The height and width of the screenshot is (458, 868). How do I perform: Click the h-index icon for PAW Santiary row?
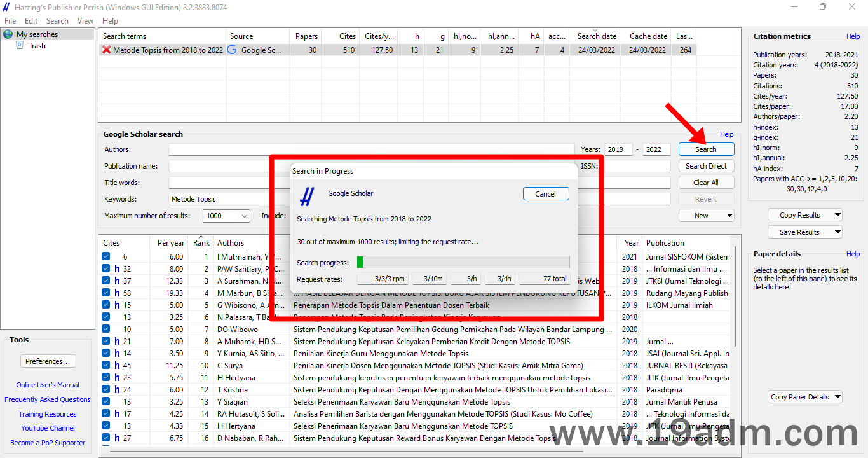pos(117,269)
